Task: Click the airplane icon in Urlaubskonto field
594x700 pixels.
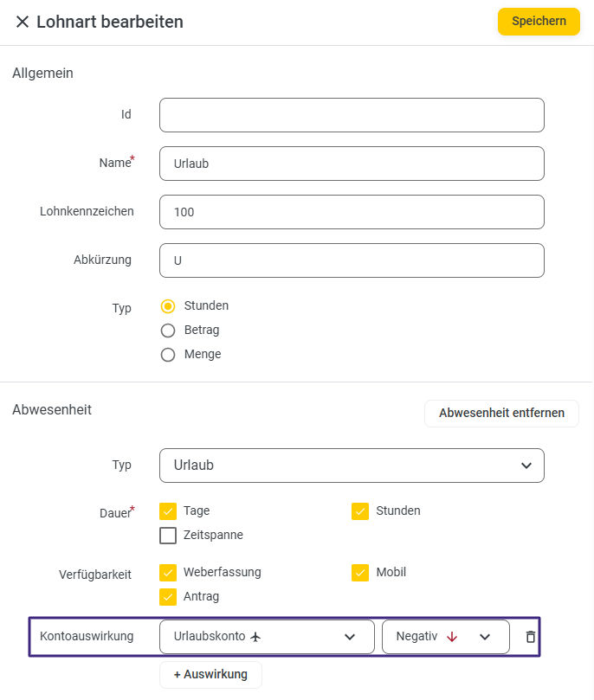Action: point(255,637)
